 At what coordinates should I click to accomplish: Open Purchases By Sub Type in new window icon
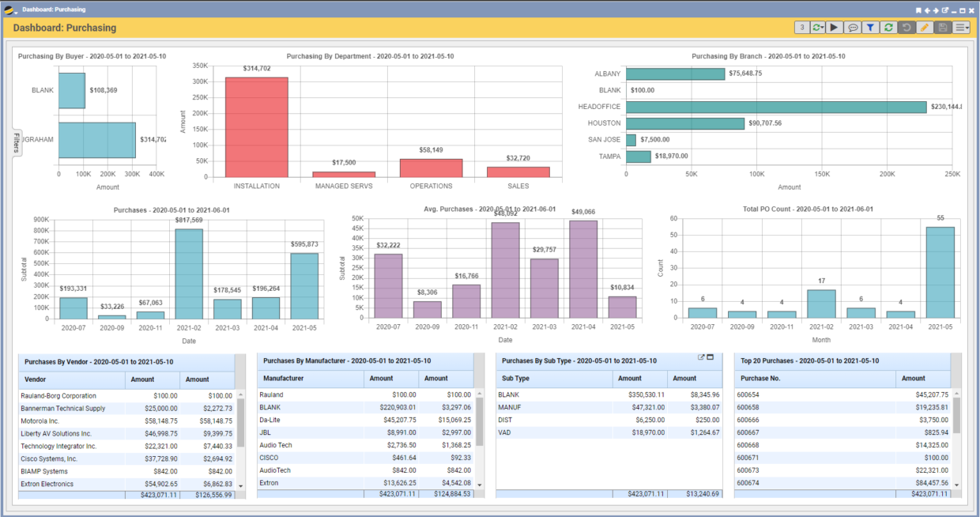(702, 357)
